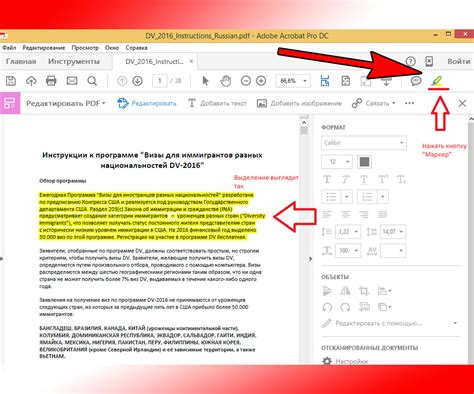Select the Crop image tool
Image resolution: width=474 pixels, height=394 pixels.
(364, 291)
